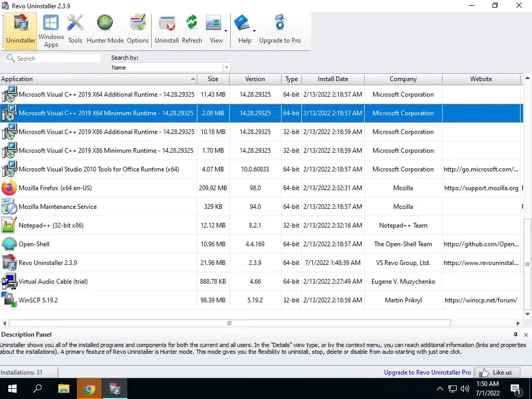Sort by the Version column header
532x399 pixels.
(255, 79)
